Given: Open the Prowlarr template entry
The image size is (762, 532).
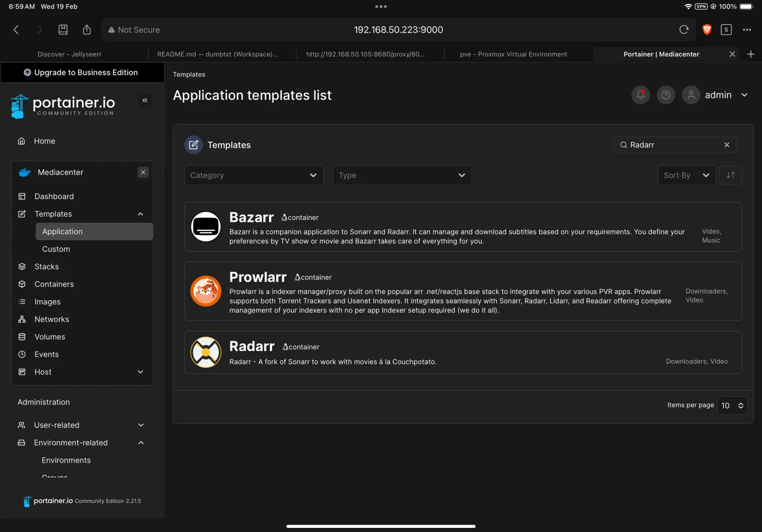Looking at the screenshot, I should (258, 277).
